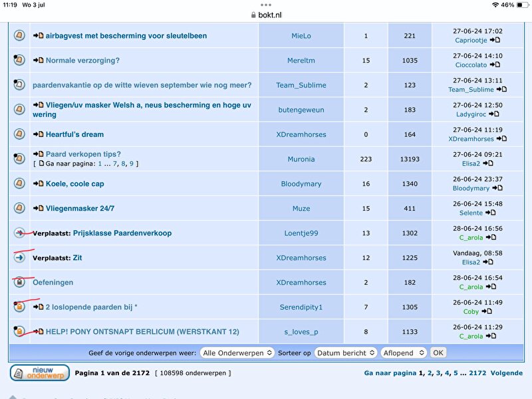
Task: Click moved-topic arrow icon of 'Verplaatst: Zit'
Action: (19, 257)
